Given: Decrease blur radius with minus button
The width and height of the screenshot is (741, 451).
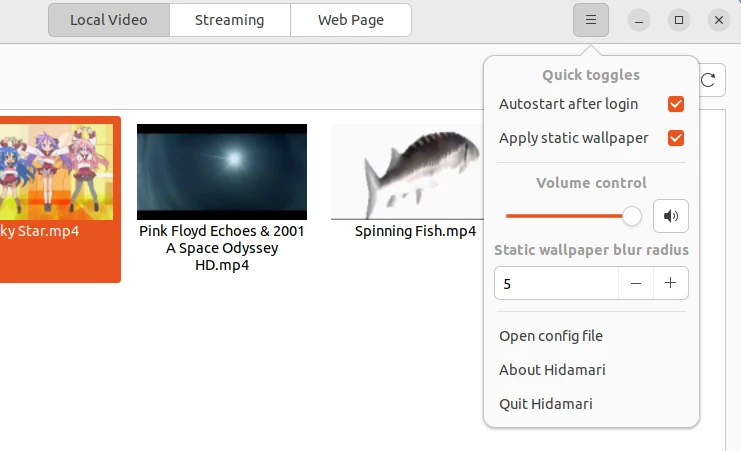Looking at the screenshot, I should point(635,284).
